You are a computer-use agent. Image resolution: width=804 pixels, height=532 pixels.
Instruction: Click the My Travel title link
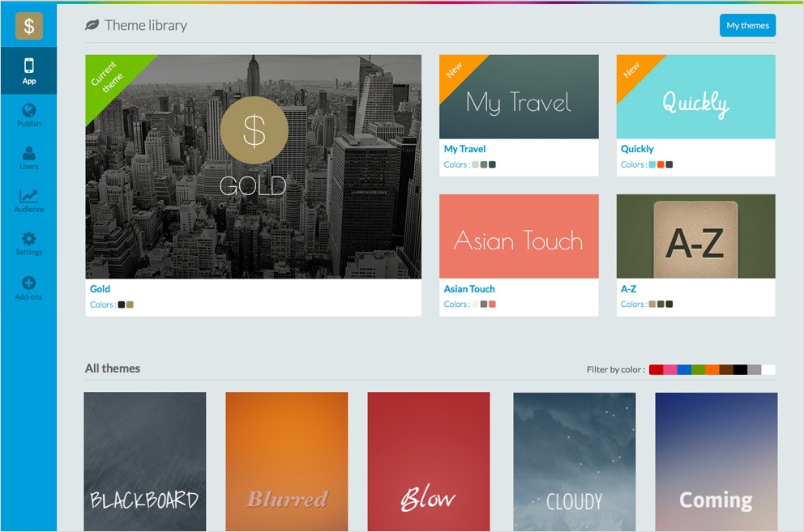(464, 149)
